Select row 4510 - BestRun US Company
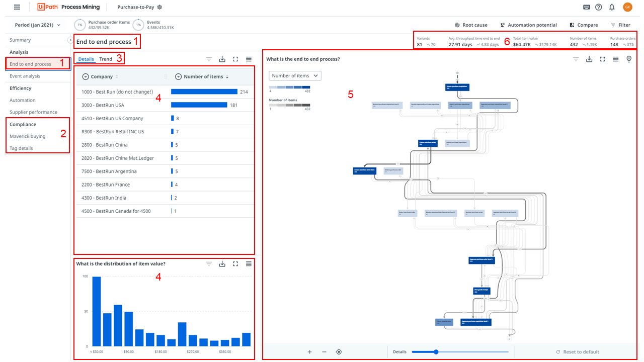Viewport: 644px width, 362px height. (x=165, y=118)
